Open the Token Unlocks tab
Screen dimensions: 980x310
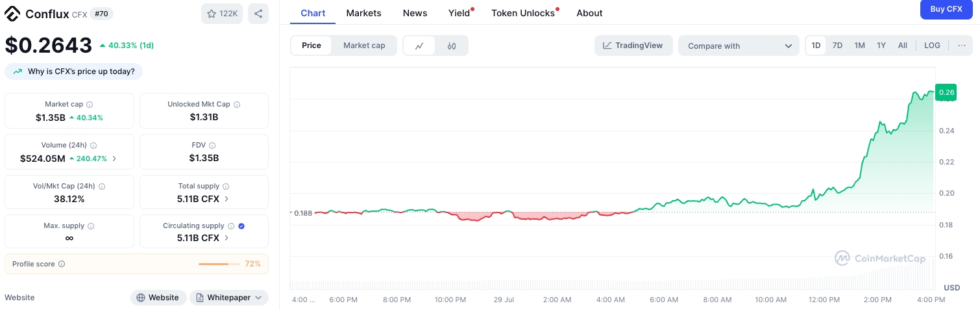point(523,13)
